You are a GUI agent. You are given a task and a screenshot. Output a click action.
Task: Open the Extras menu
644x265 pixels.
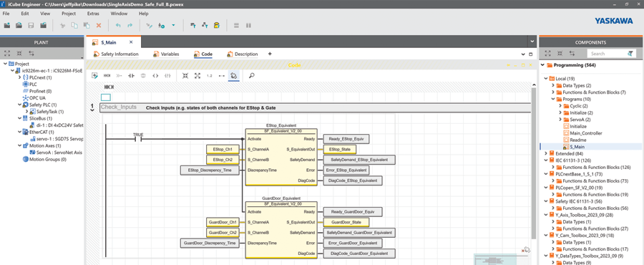point(93,13)
